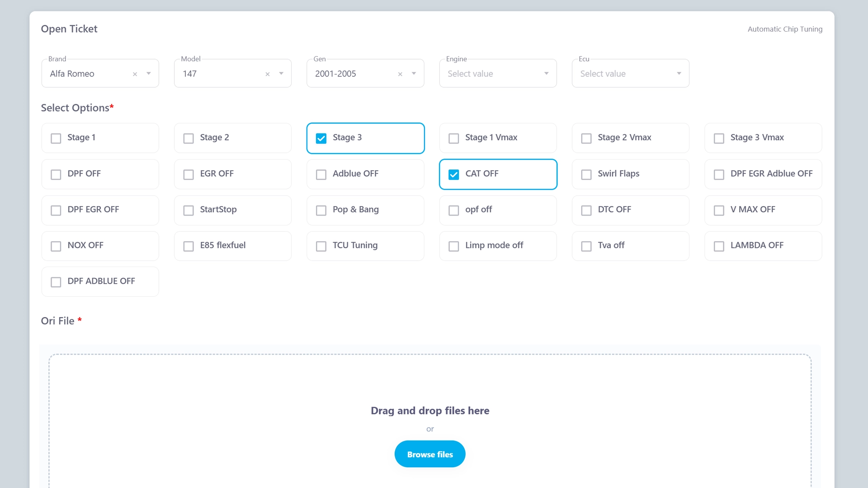Enable the StartStop option
Image resolution: width=868 pixels, height=488 pixels.
point(189,211)
